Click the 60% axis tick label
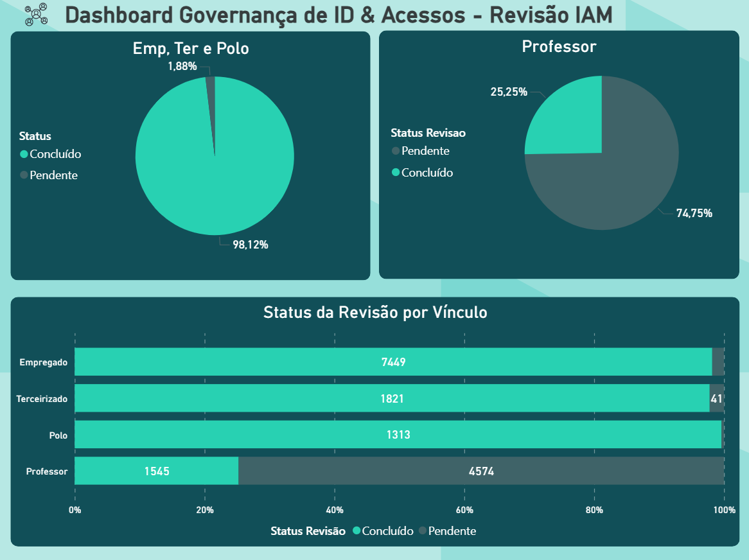This screenshot has width=749, height=560. click(x=465, y=510)
